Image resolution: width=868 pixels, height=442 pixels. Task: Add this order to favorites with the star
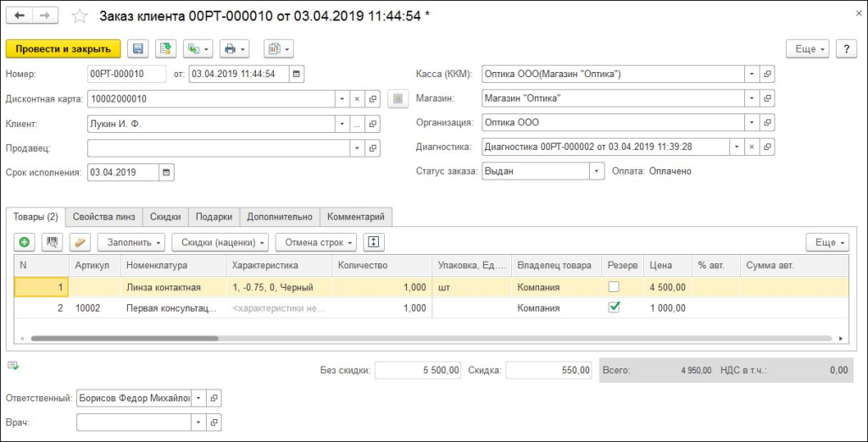[79, 16]
